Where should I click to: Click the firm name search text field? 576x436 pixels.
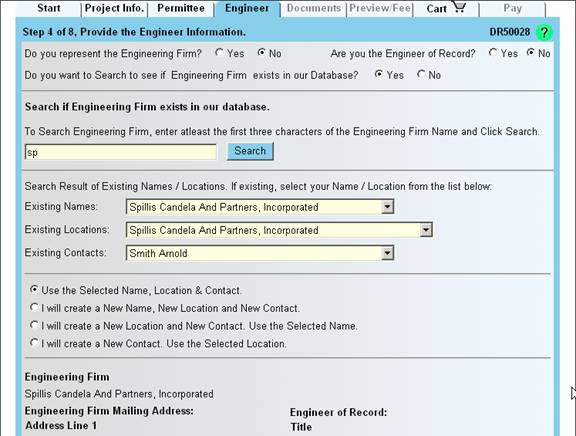click(x=120, y=152)
